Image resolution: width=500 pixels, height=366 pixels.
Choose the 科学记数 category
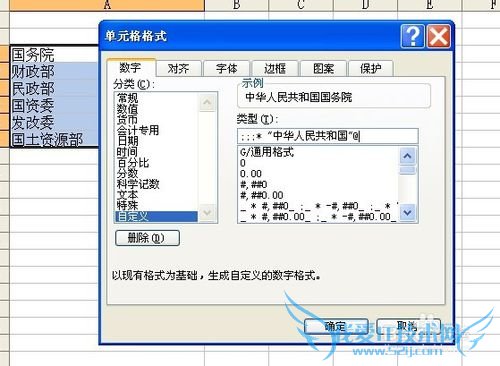click(156, 184)
